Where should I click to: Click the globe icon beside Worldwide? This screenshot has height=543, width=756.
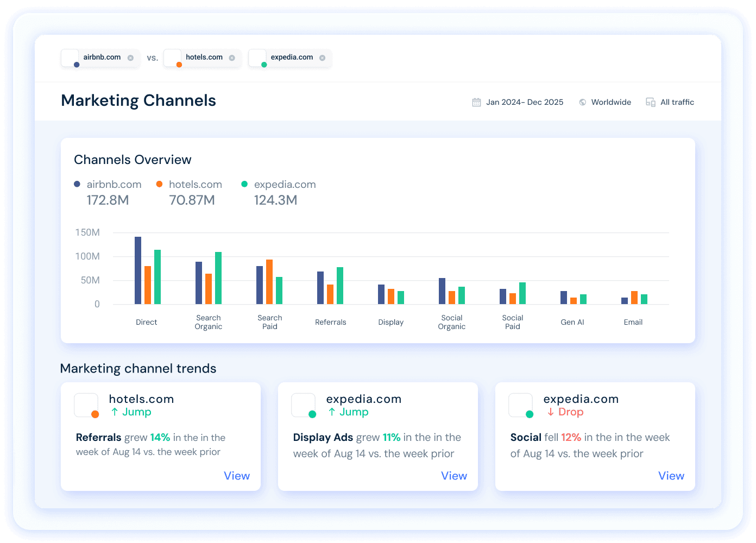point(582,102)
